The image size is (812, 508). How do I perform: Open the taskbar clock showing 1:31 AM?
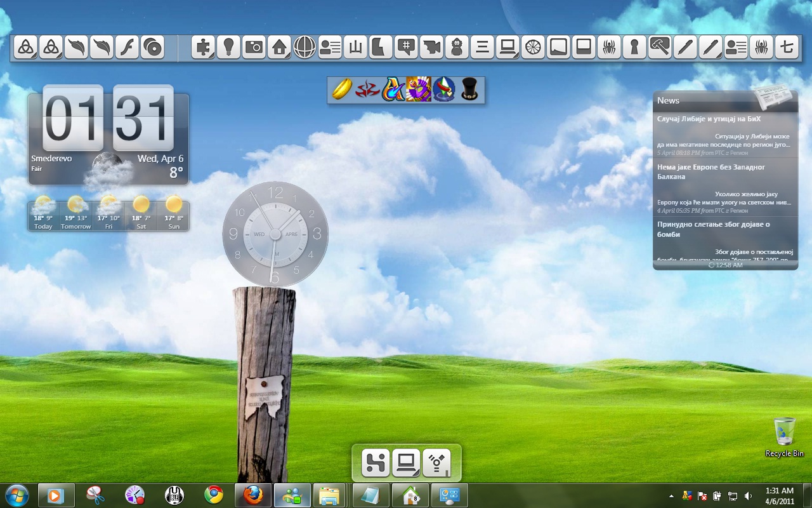pos(780,496)
